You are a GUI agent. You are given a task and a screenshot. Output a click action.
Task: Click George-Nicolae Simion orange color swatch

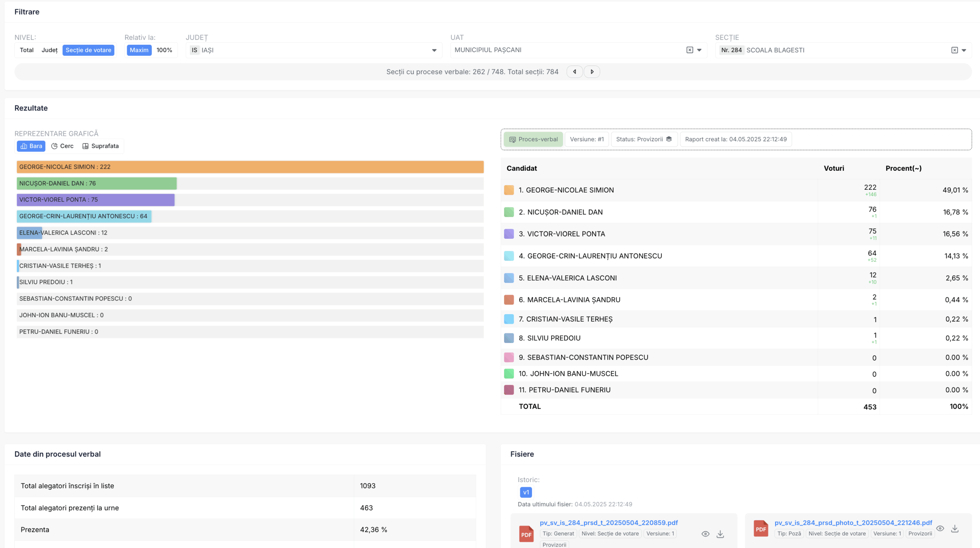509,190
